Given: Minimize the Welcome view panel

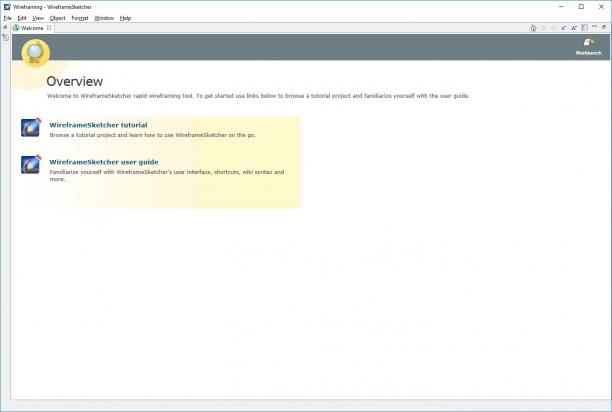Looking at the screenshot, I should [594, 27].
